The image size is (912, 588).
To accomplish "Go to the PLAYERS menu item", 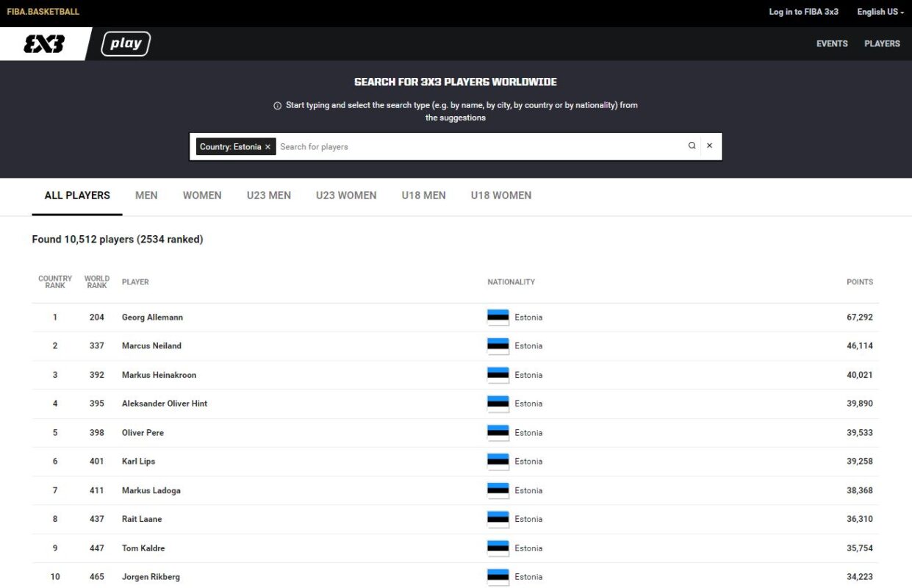I will click(882, 44).
